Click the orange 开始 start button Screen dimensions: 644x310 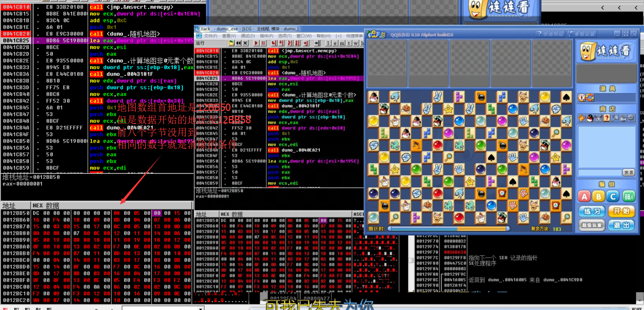pos(622,211)
